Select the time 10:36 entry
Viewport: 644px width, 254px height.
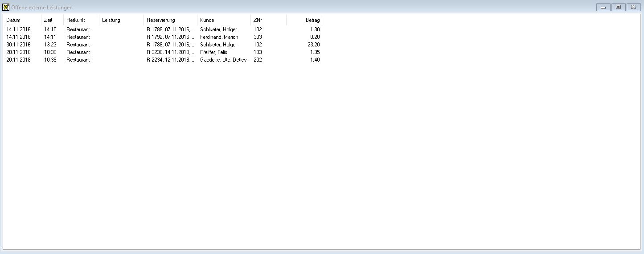tap(50, 52)
